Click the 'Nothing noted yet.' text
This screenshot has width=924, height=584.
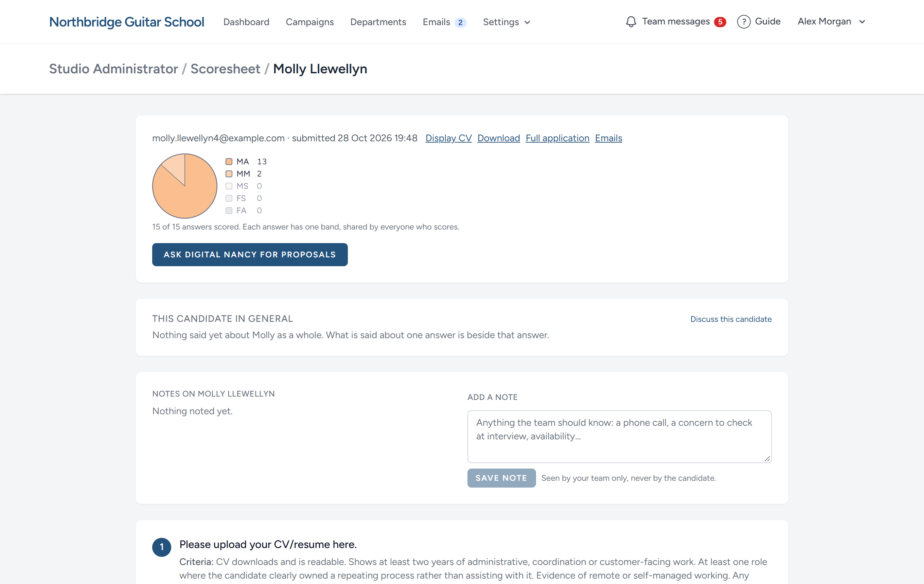(192, 411)
